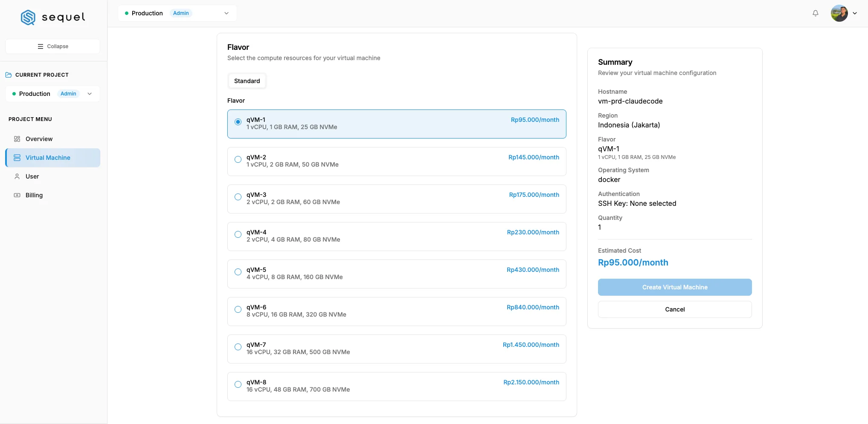Click the Current Project folder icon
Screen dimensions: 868x424
click(x=9, y=75)
